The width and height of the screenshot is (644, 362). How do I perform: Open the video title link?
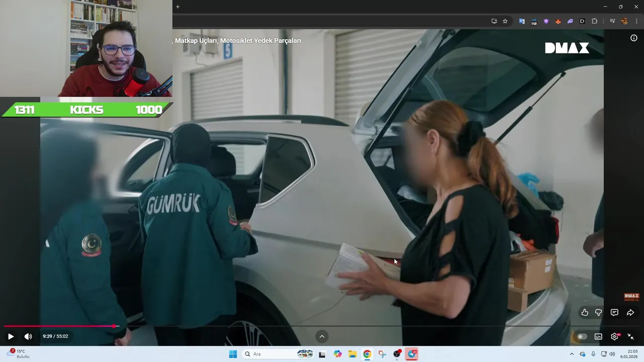coord(237,41)
